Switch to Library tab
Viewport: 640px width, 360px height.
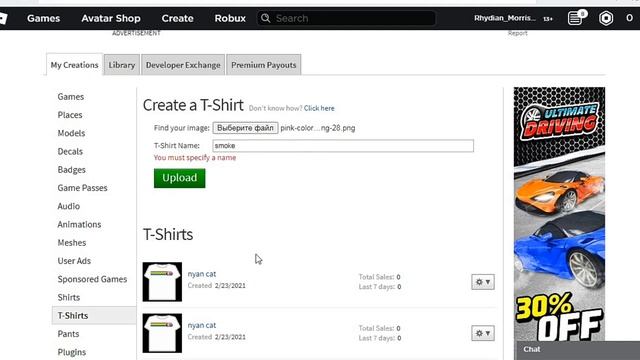click(x=122, y=65)
